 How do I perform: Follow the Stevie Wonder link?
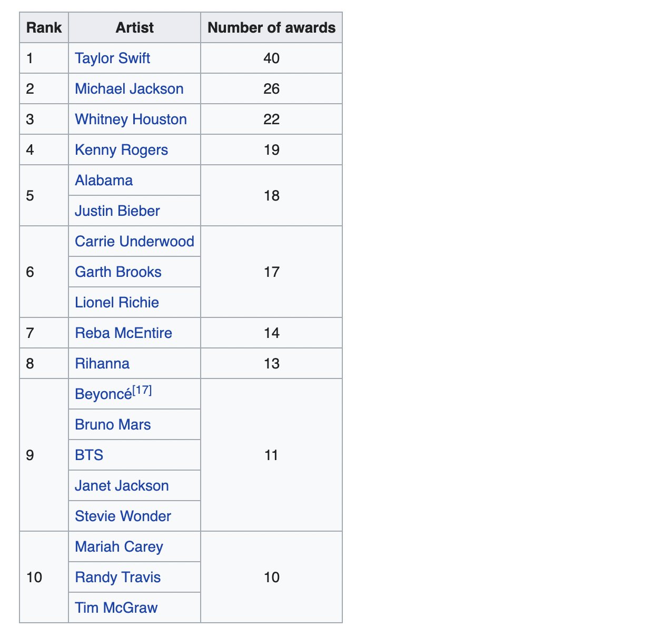(x=123, y=516)
